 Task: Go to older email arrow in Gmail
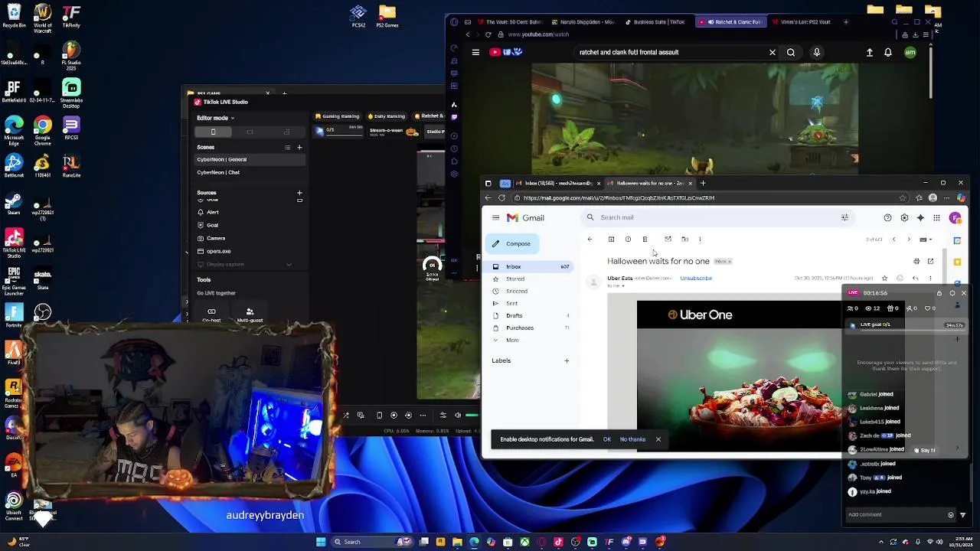tap(909, 240)
